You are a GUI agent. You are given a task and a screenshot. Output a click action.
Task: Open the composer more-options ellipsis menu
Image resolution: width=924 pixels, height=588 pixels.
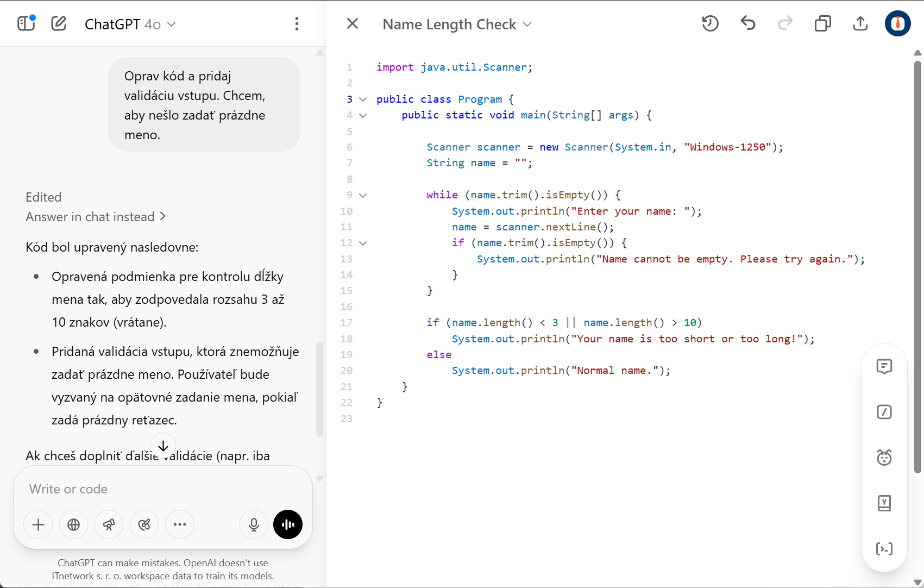point(179,524)
